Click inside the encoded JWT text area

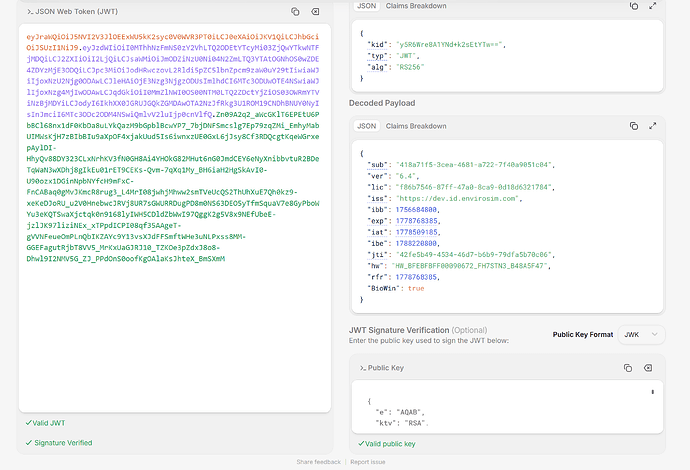point(175,218)
